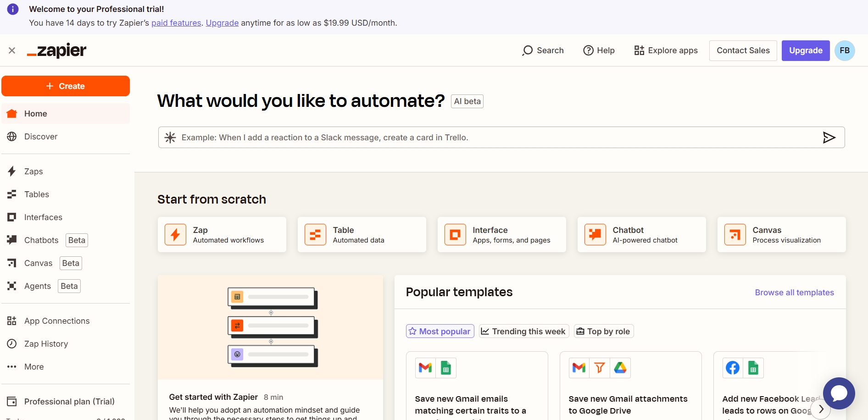Click the purple Upgrade button
868x420 pixels.
(x=806, y=50)
